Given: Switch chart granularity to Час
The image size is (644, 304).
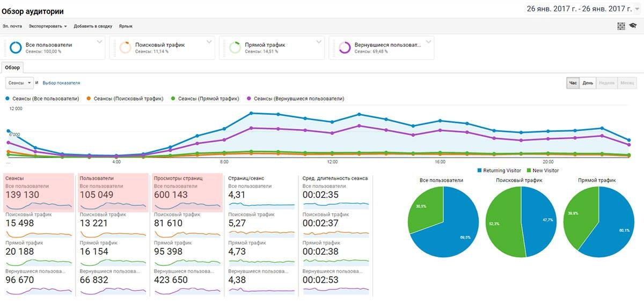Looking at the screenshot, I should click(x=573, y=83).
